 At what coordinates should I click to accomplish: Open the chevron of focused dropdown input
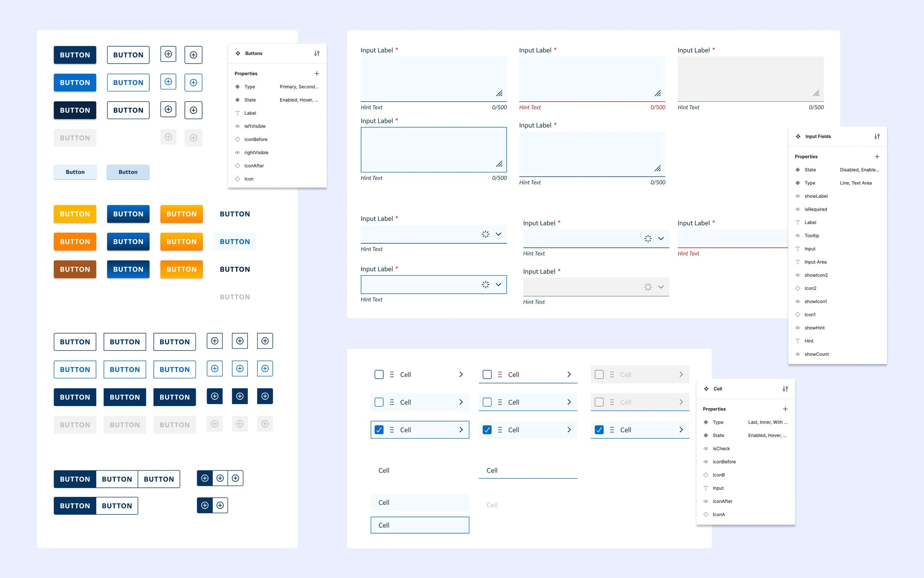click(x=499, y=284)
